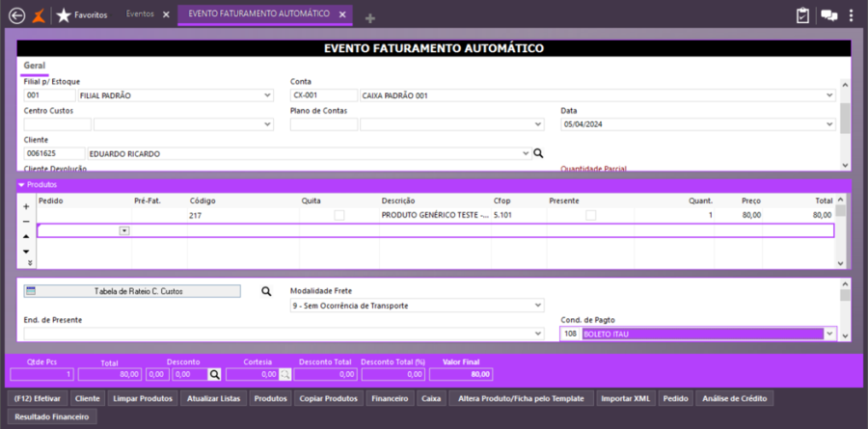
Task: Click Tabela de Rateio C. Custos button
Action: pyautogui.click(x=132, y=291)
